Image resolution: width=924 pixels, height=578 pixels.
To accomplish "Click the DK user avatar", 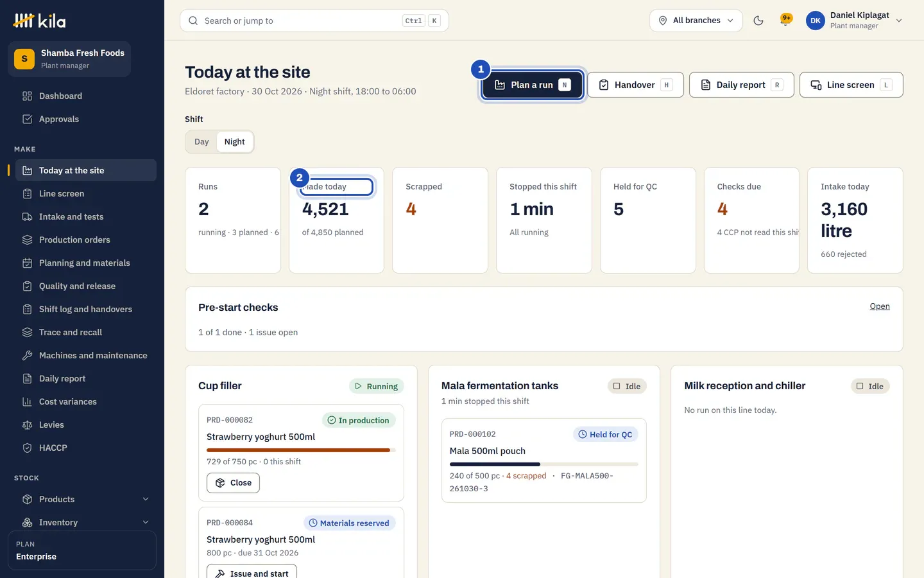I will (816, 21).
